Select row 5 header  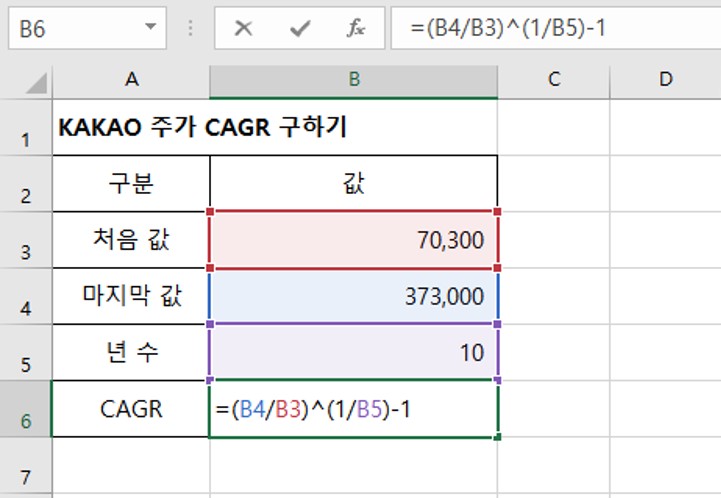26,353
